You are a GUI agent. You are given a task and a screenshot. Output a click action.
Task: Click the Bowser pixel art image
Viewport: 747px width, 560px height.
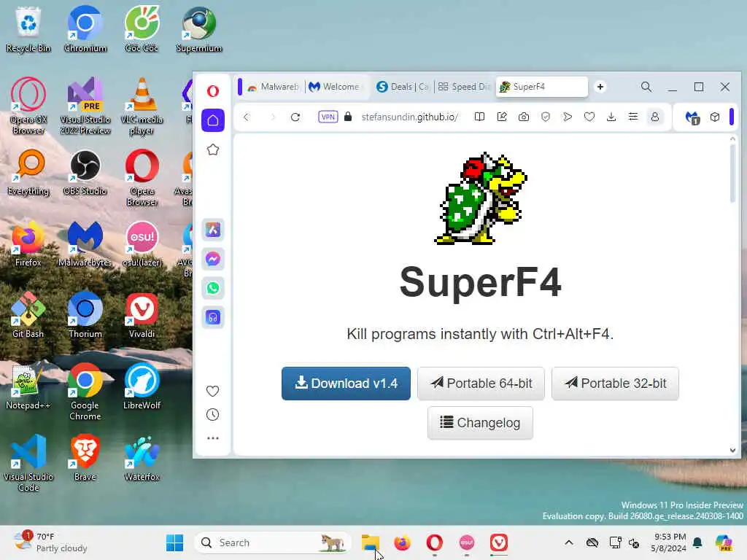click(x=480, y=198)
